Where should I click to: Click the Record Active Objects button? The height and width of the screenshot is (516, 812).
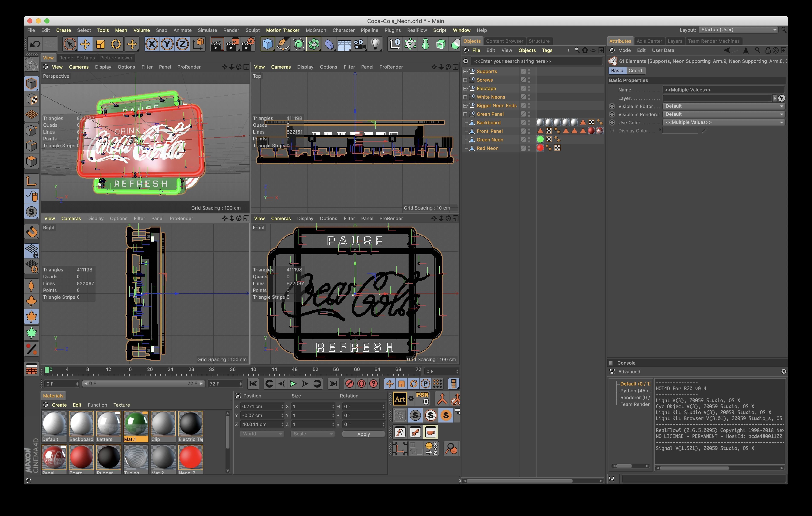(x=350, y=384)
